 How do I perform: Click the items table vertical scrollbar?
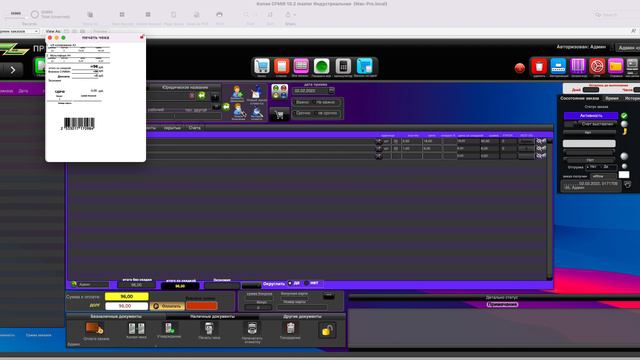[549, 208]
